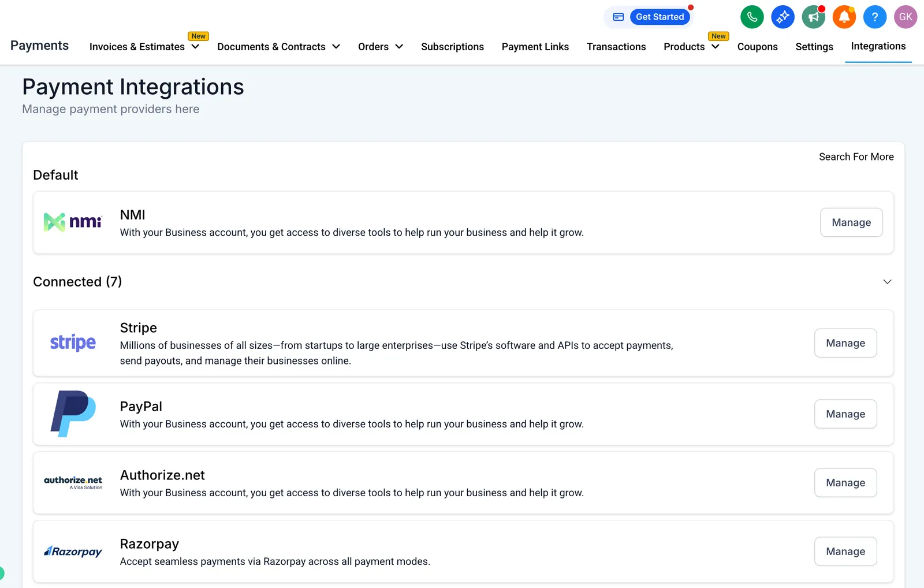924x588 pixels.
Task: Click the 'Manage payment providers here' subtitle
Action: [x=111, y=109]
